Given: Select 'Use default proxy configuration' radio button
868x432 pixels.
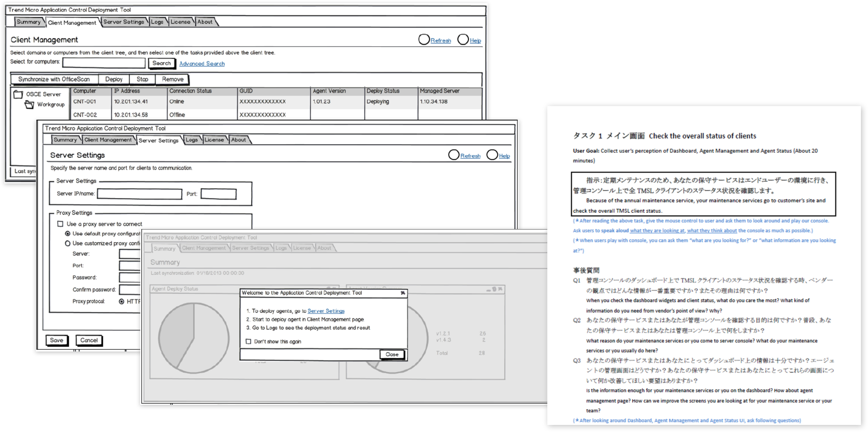Looking at the screenshot, I should (68, 233).
